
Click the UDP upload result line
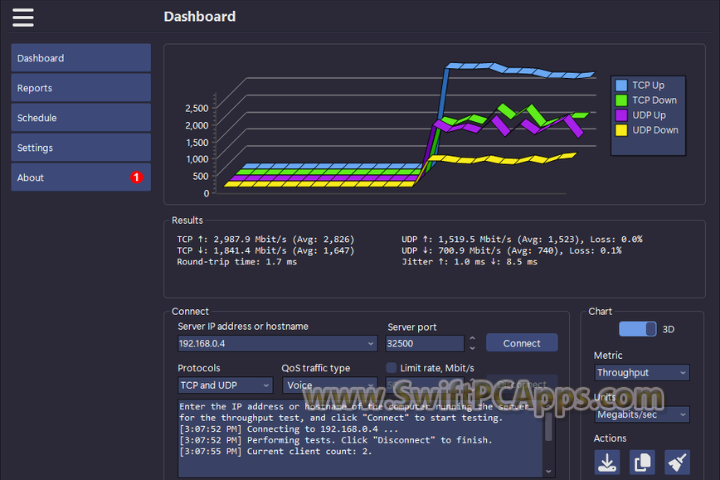pos(522,239)
